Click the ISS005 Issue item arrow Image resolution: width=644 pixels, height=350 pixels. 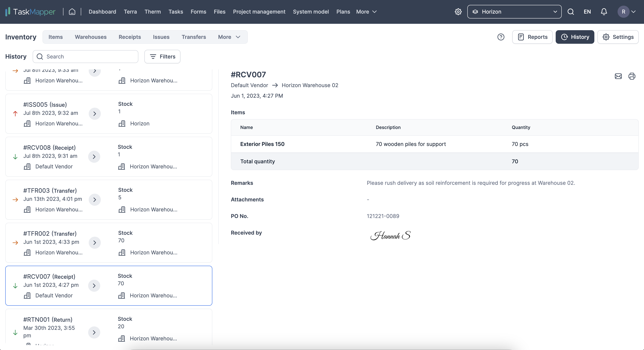94,114
